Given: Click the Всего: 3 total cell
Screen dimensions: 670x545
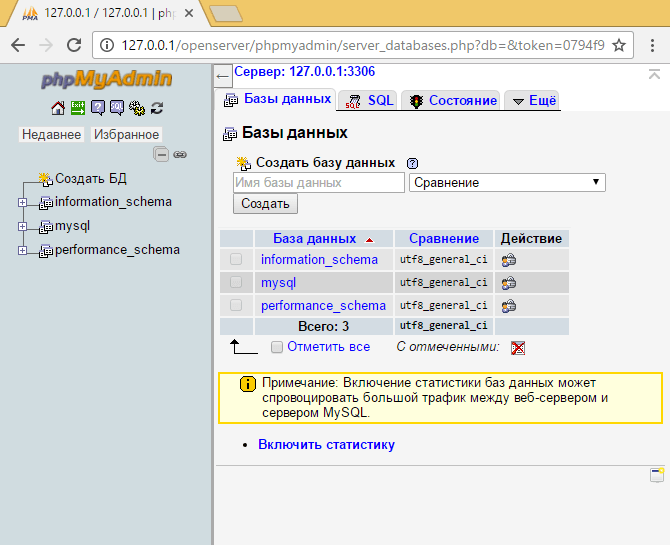Looking at the screenshot, I should [323, 327].
